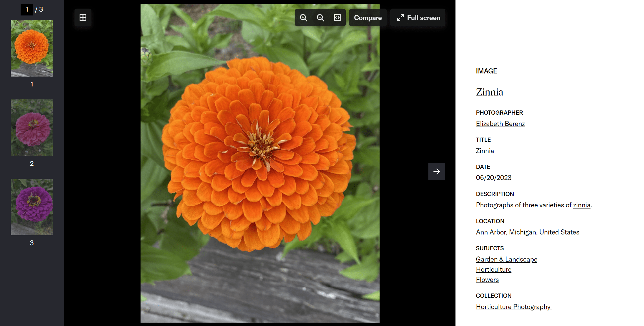The image size is (644, 326).
Task: Open the Elizabeth Berenz photographer link
Action: tap(500, 123)
